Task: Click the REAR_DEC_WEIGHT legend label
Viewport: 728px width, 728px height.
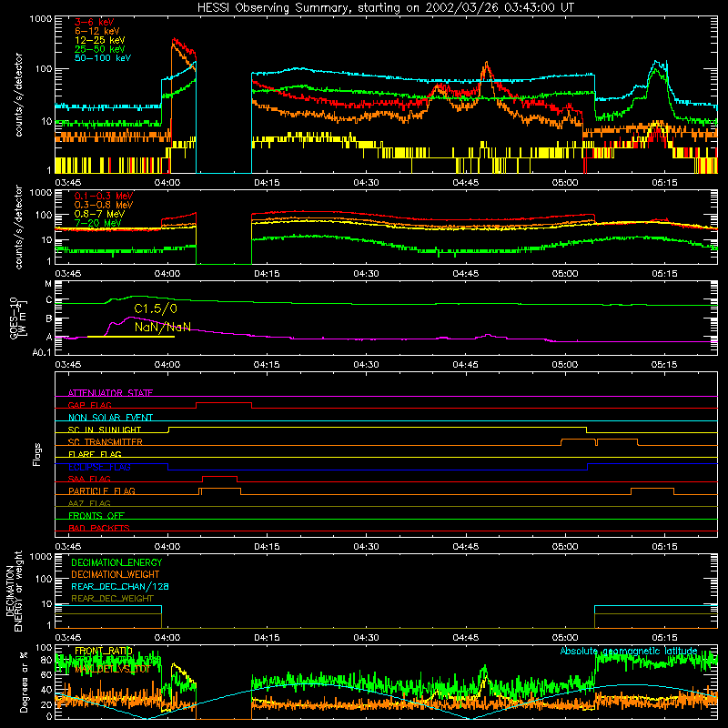Action: (112, 599)
